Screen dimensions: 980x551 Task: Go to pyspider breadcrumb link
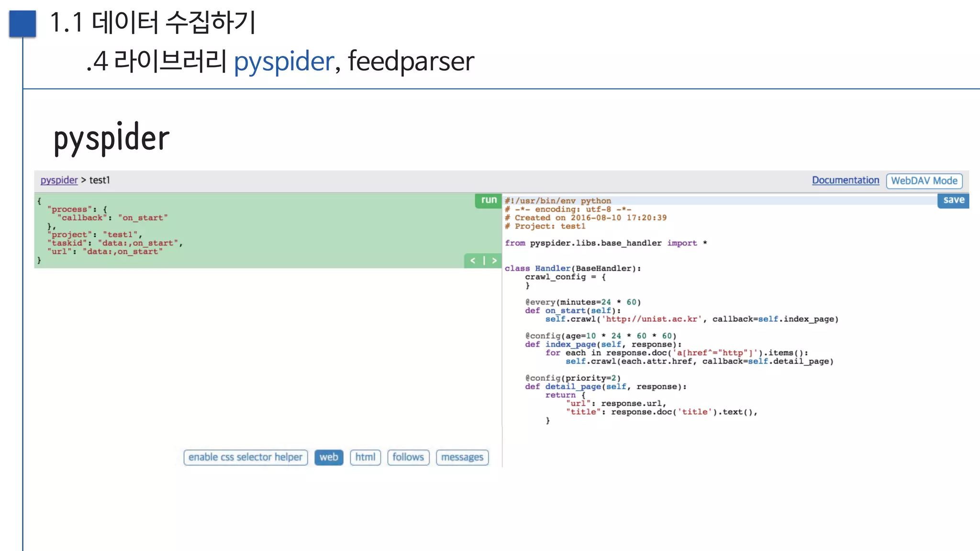pyautogui.click(x=59, y=180)
